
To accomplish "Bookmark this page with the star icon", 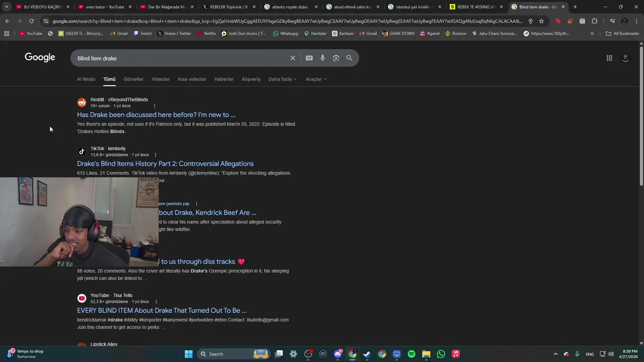I will [541, 21].
